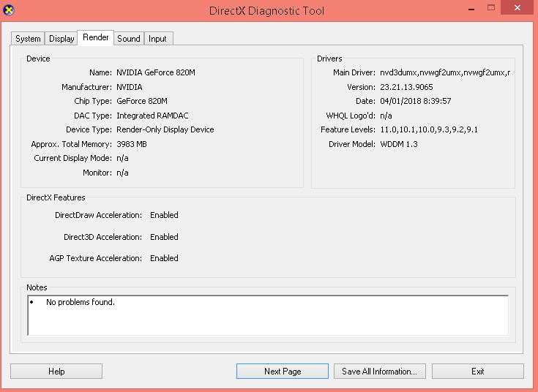
Task: Click the Exit button
Action: (x=477, y=371)
